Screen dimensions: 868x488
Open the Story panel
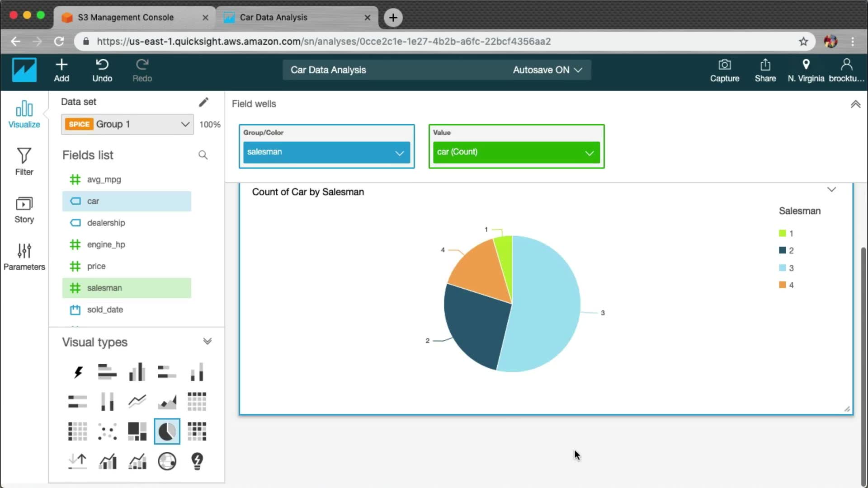pyautogui.click(x=24, y=209)
